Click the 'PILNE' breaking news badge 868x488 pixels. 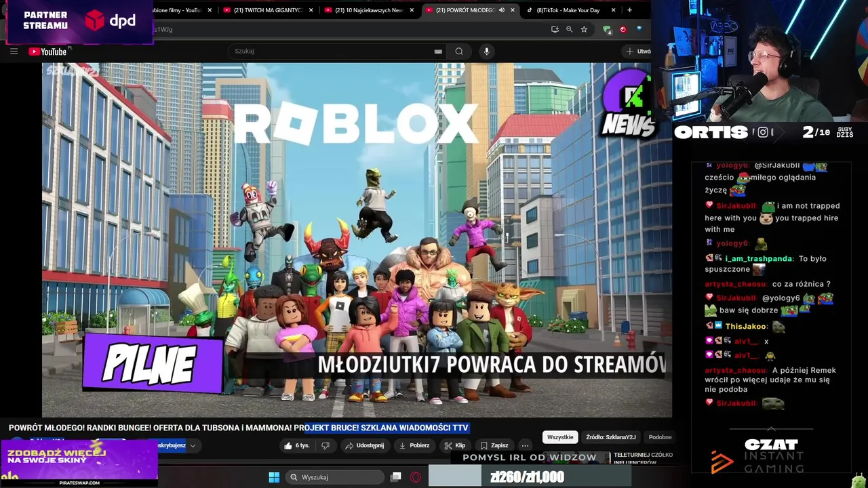coord(153,364)
